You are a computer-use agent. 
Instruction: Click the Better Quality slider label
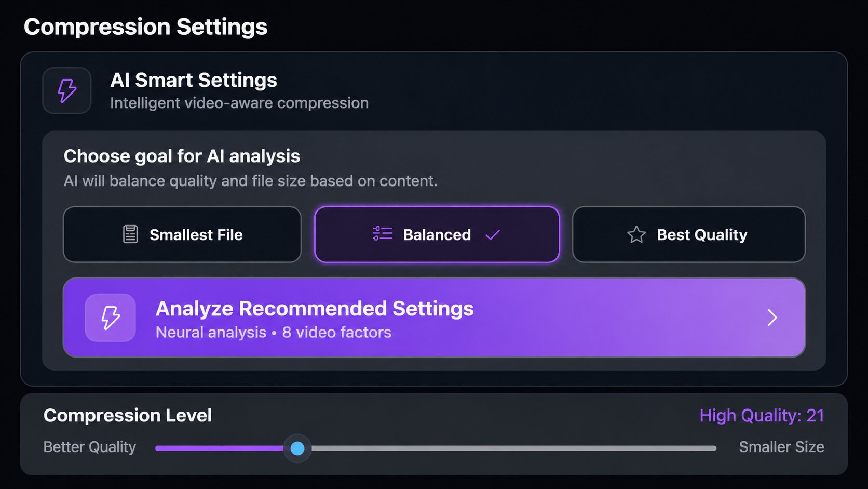90,447
